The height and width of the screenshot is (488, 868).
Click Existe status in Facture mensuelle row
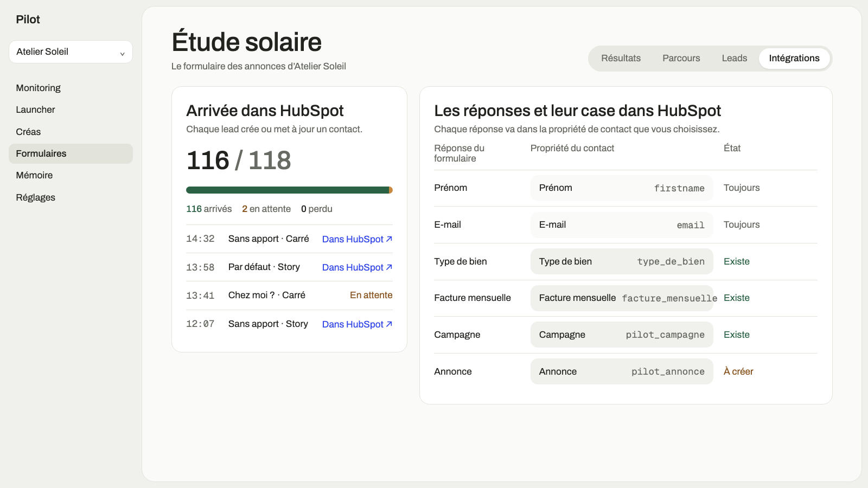tap(737, 298)
